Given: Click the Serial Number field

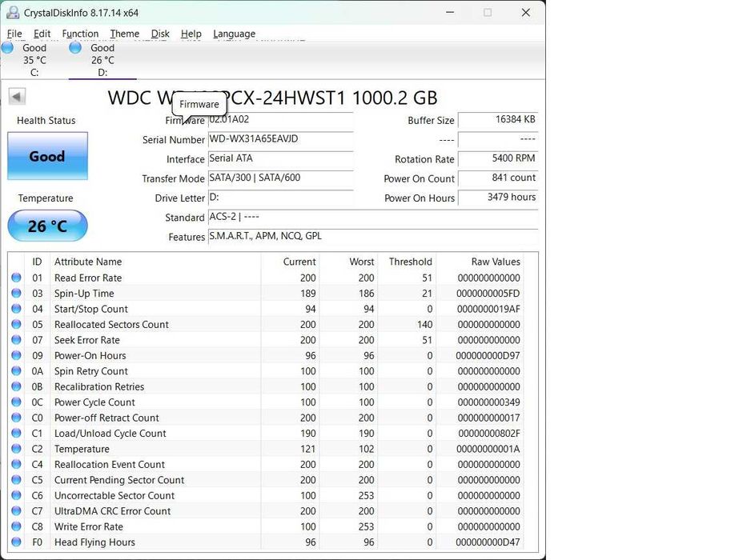Looking at the screenshot, I should pyautogui.click(x=280, y=139).
